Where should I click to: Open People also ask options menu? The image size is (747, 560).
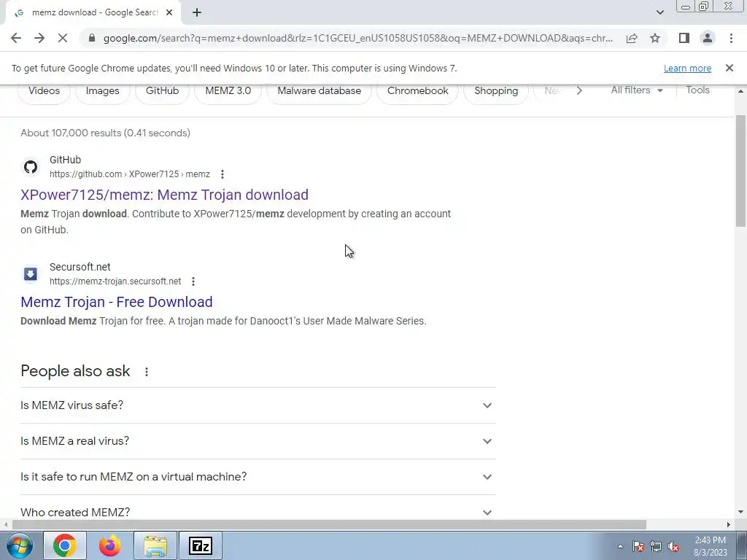[146, 372]
